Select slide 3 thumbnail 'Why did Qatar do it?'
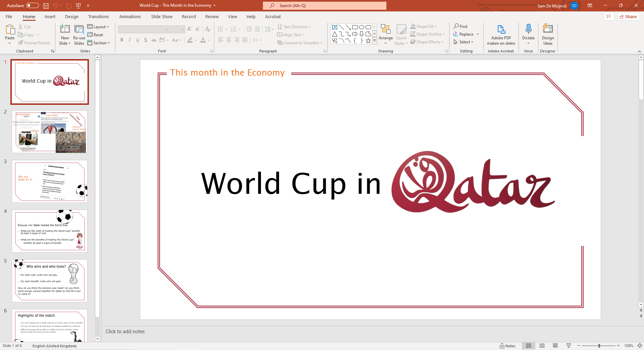 [50, 181]
